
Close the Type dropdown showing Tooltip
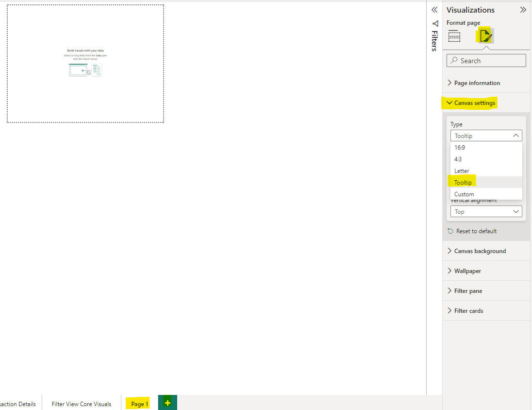click(486, 136)
